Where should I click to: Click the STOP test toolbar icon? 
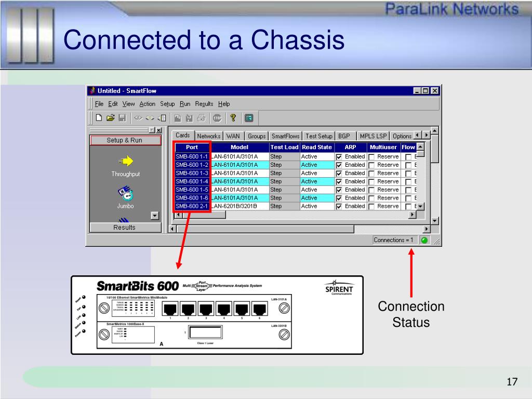[217, 118]
